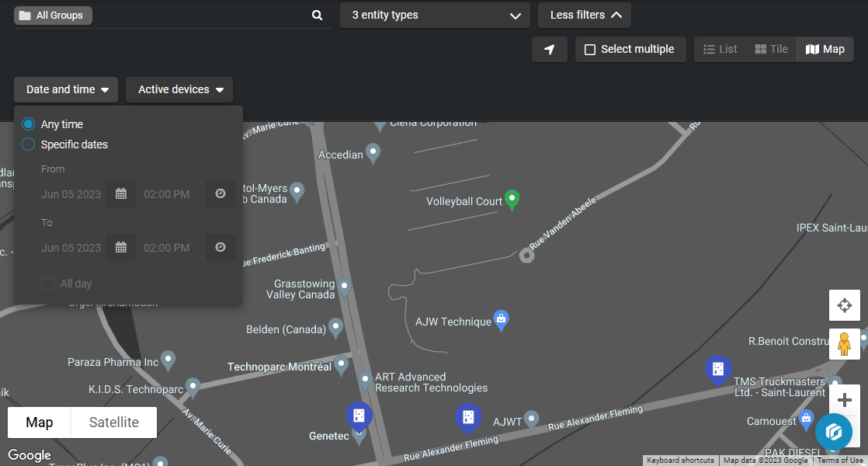The image size is (868, 466).
Task: Open the From time clock picker
Action: click(220, 193)
